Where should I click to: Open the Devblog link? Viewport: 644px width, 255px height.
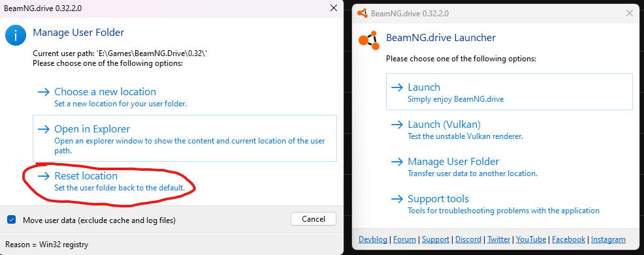coord(373,239)
